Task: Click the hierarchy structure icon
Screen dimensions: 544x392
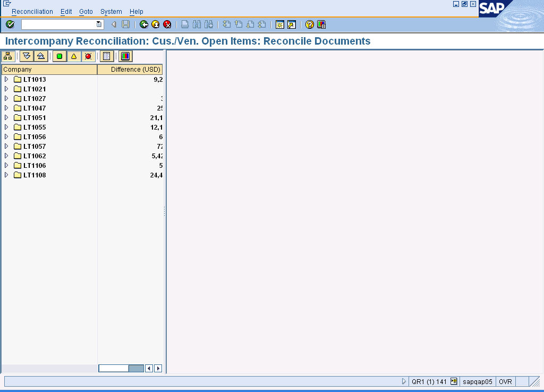Action: [8, 56]
